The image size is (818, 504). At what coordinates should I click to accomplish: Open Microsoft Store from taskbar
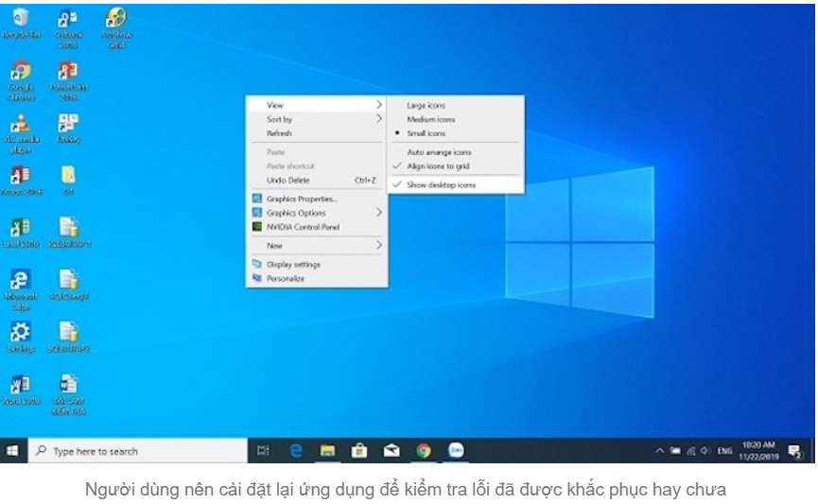pos(359,451)
